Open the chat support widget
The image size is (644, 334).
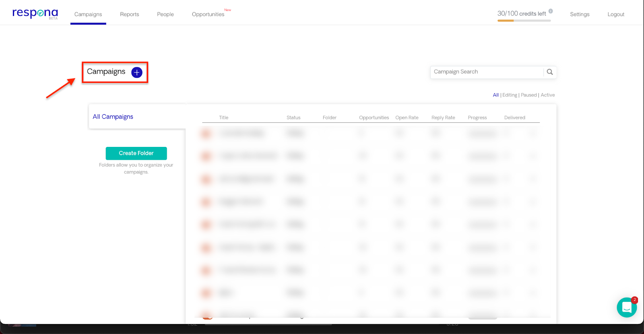627,307
